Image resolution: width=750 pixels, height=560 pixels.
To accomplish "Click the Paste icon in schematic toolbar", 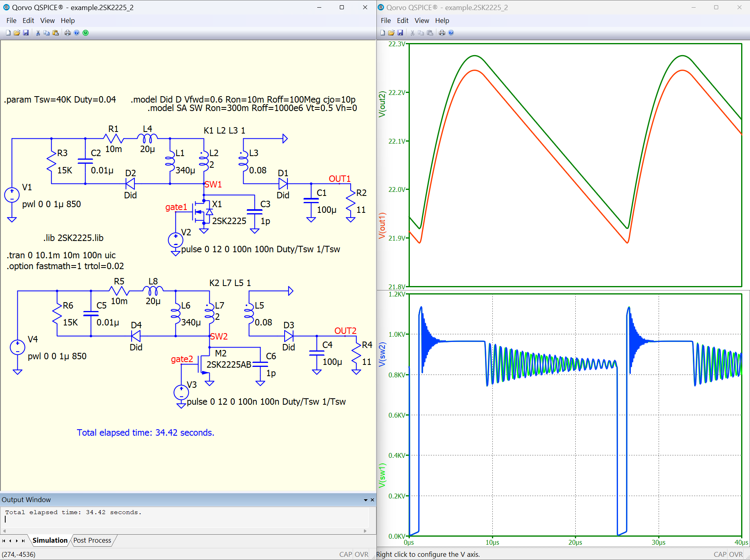I will [56, 33].
